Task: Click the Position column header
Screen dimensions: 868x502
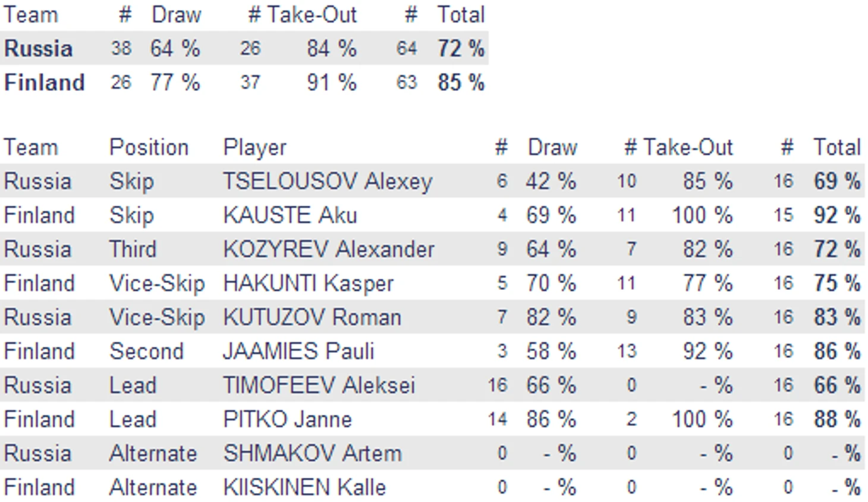Action: (149, 147)
